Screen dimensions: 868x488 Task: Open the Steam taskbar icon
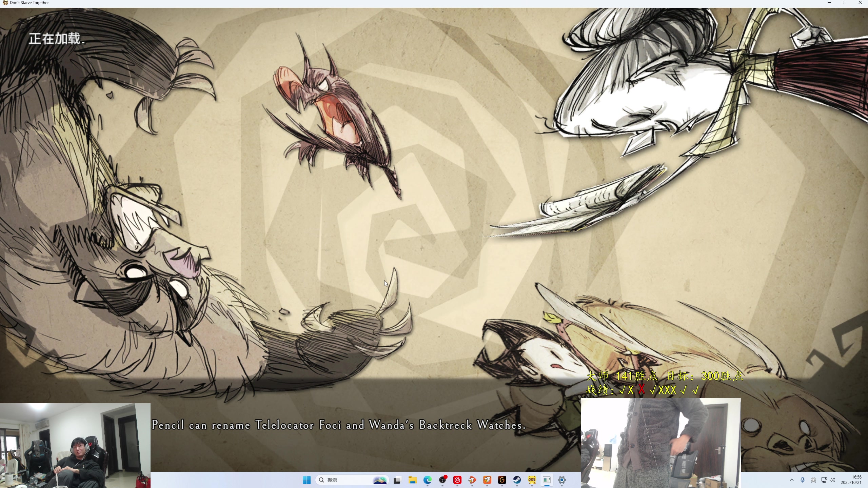click(517, 480)
